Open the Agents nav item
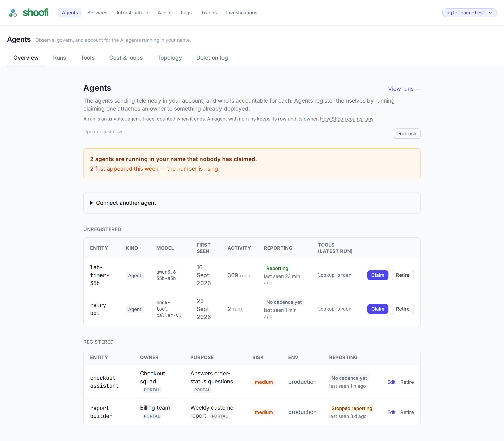 tap(70, 13)
